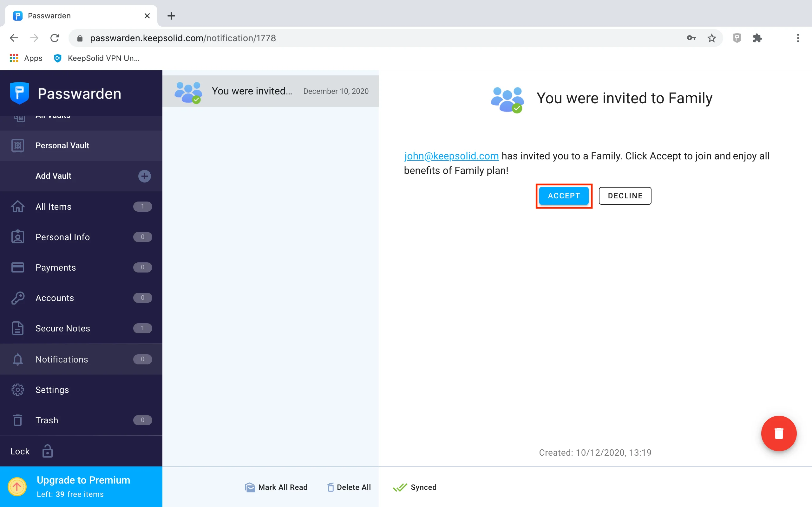The height and width of the screenshot is (507, 812).
Task: Select Secure Notes in the sidebar
Action: click(63, 328)
